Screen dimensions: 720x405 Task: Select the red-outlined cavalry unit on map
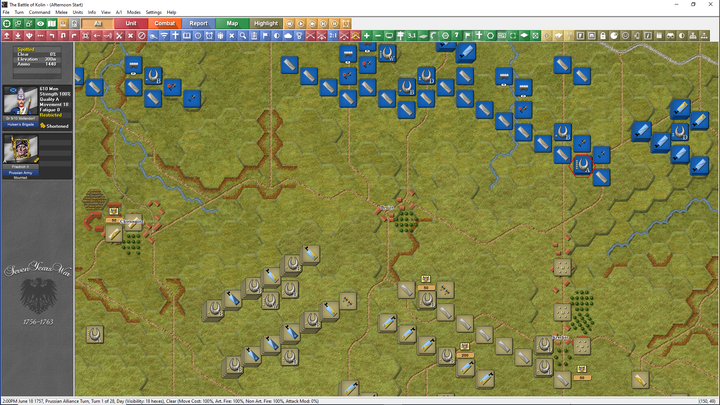click(582, 165)
